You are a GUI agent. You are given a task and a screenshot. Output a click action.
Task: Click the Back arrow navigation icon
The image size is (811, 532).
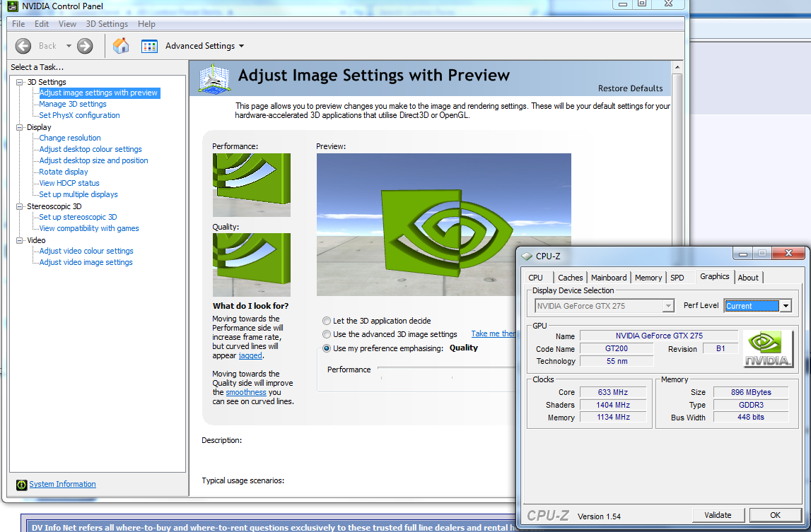point(23,46)
